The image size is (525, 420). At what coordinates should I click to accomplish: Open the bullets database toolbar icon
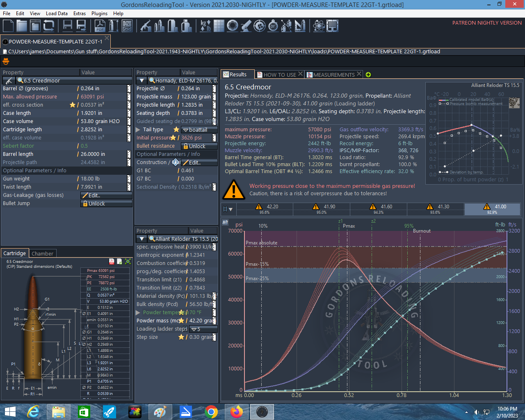[x=159, y=26]
